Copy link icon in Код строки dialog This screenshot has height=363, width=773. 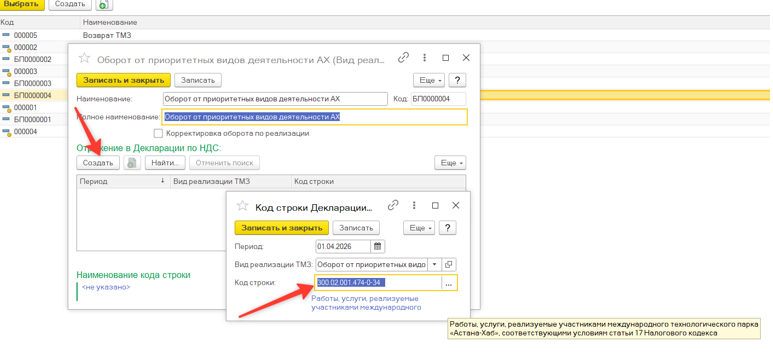tap(393, 205)
